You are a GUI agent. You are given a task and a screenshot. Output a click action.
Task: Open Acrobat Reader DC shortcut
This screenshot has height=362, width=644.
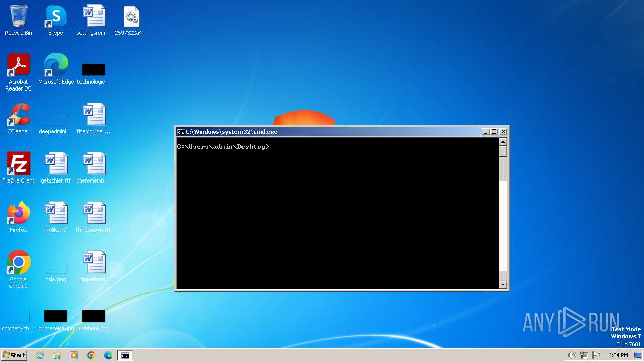coord(18,72)
